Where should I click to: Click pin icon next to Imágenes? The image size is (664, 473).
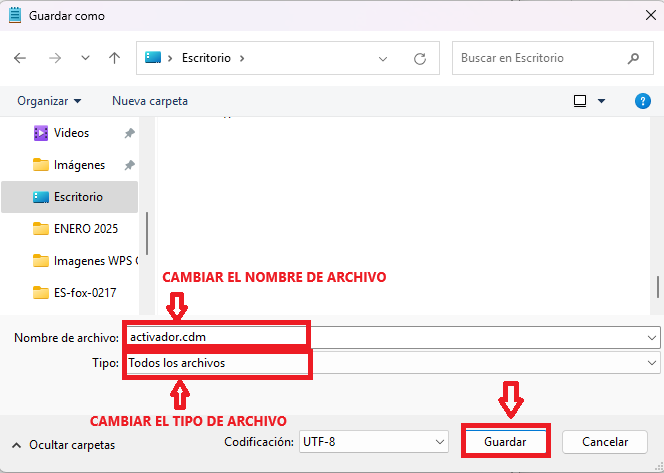click(130, 165)
